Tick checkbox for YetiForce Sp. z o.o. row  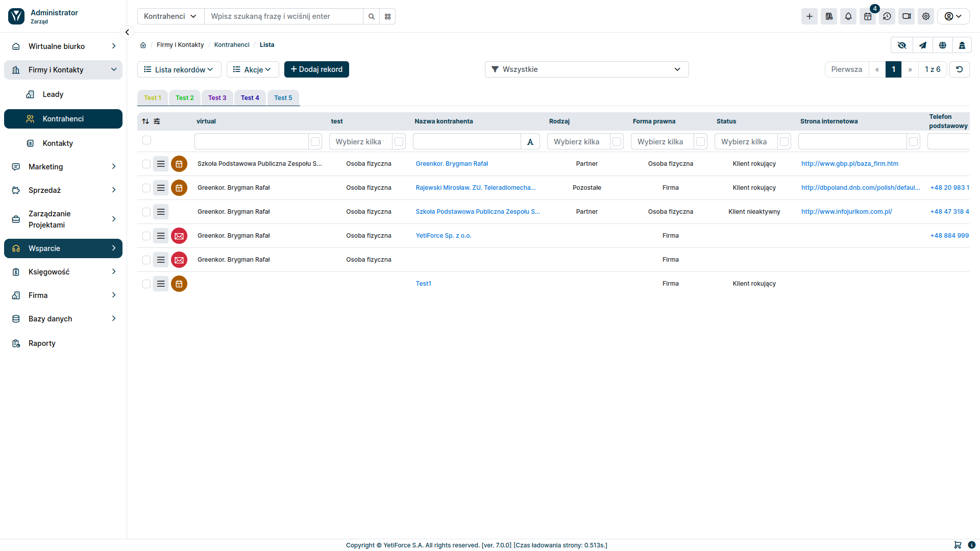click(146, 236)
